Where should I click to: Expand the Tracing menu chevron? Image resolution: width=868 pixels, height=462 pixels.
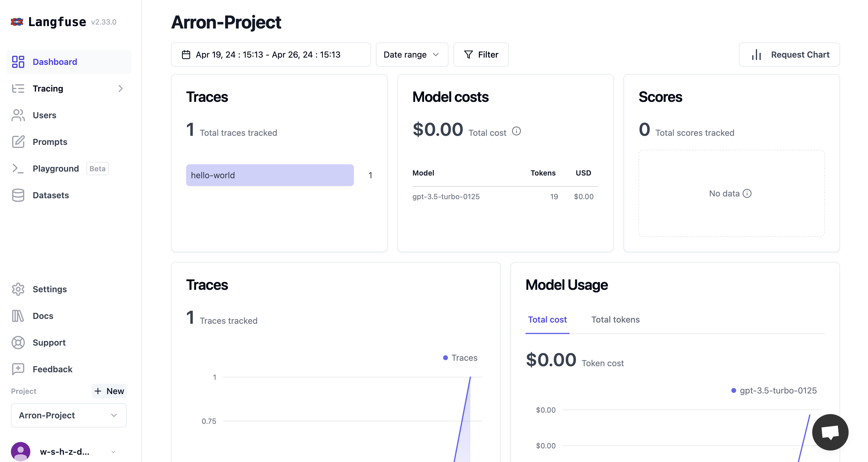(120, 89)
